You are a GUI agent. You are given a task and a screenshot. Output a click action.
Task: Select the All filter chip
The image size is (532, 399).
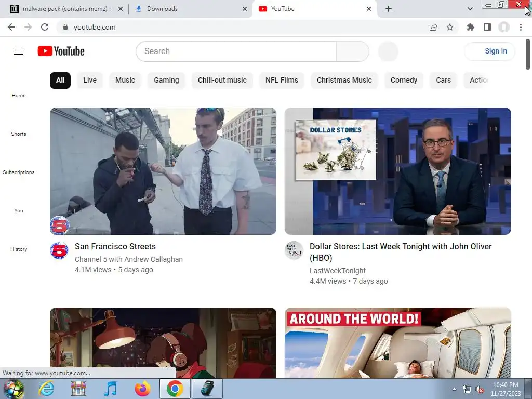click(60, 81)
